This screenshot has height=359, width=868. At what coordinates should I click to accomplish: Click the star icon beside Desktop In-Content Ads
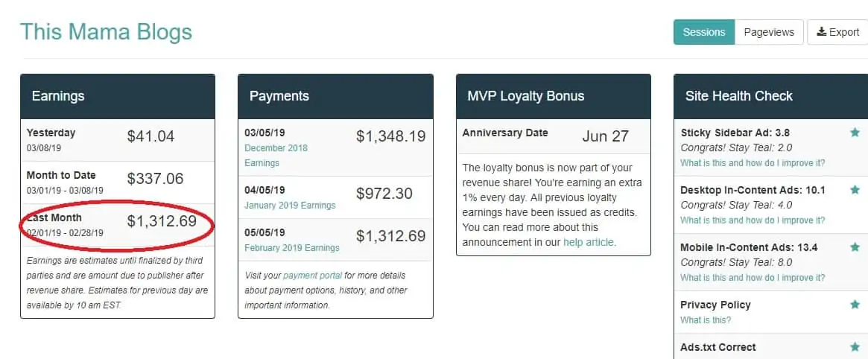point(855,190)
